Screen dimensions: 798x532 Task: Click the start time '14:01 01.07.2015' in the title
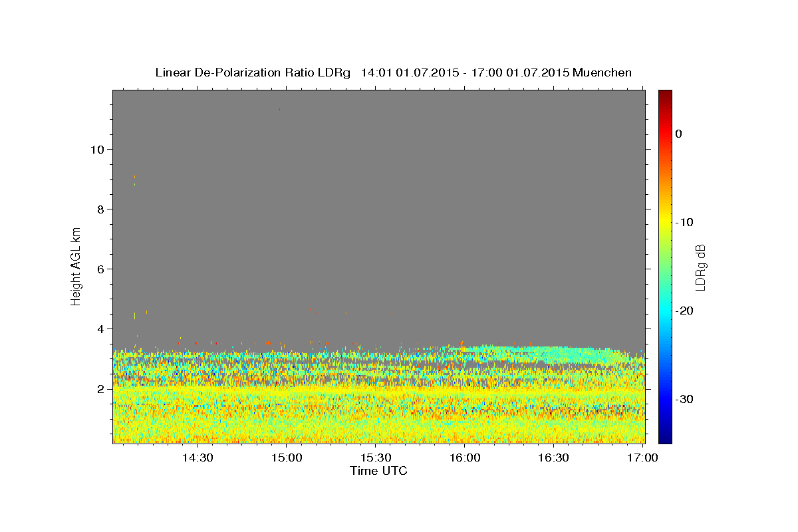[x=409, y=72]
